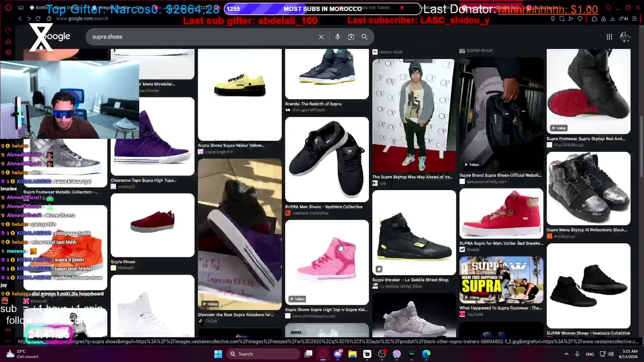Open the browser tab search magnifier

coord(608,8)
